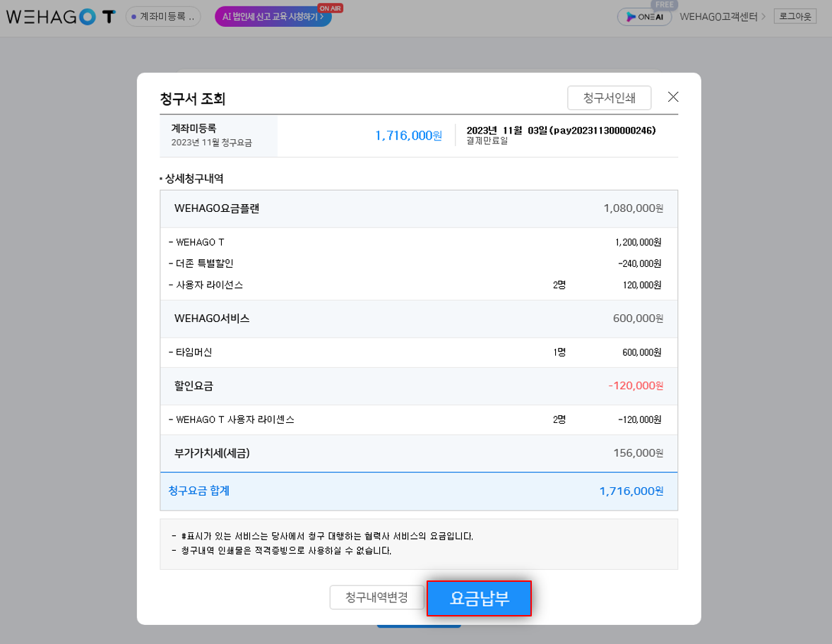Click the 1,716,000원 total amount in summary
The height and width of the screenshot is (644, 832).
[408, 136]
